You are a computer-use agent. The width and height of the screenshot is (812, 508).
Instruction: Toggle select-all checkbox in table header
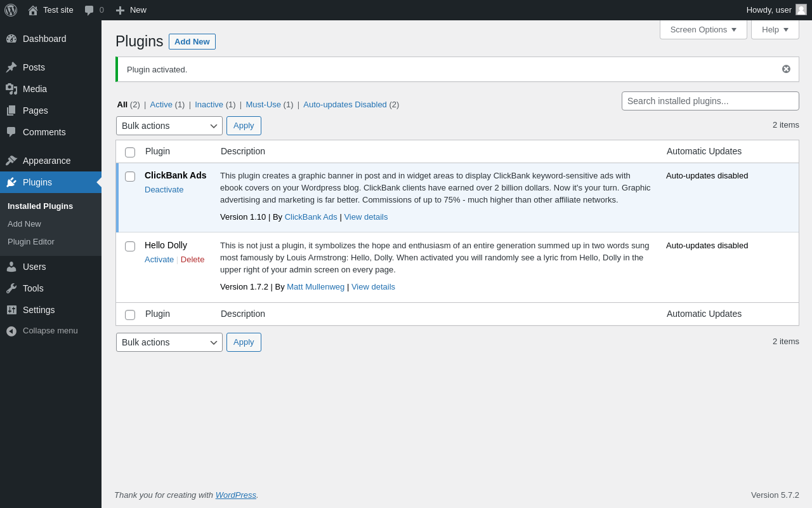click(130, 152)
